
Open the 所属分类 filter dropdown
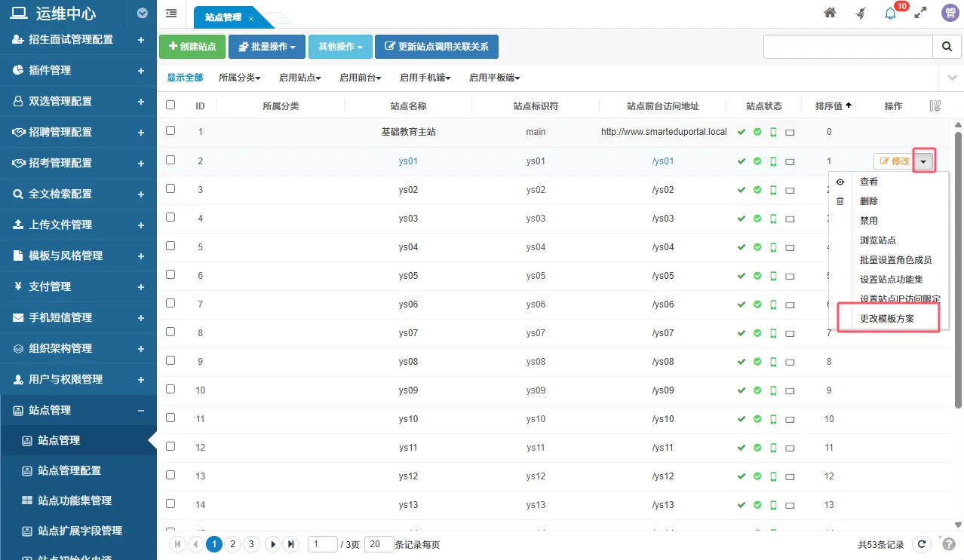239,77
